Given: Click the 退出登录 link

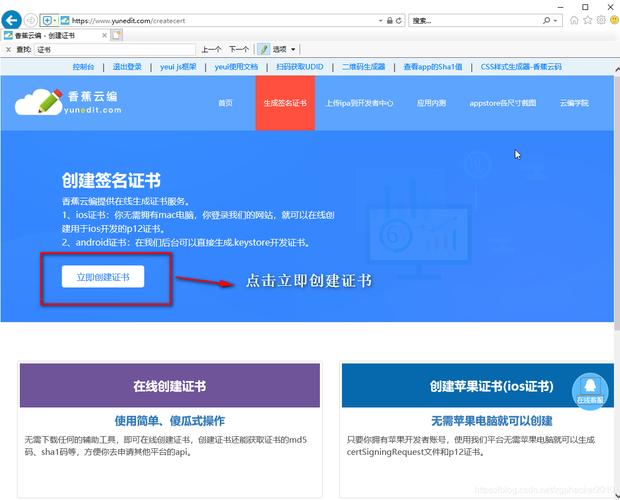Looking at the screenshot, I should pyautogui.click(x=127, y=67).
